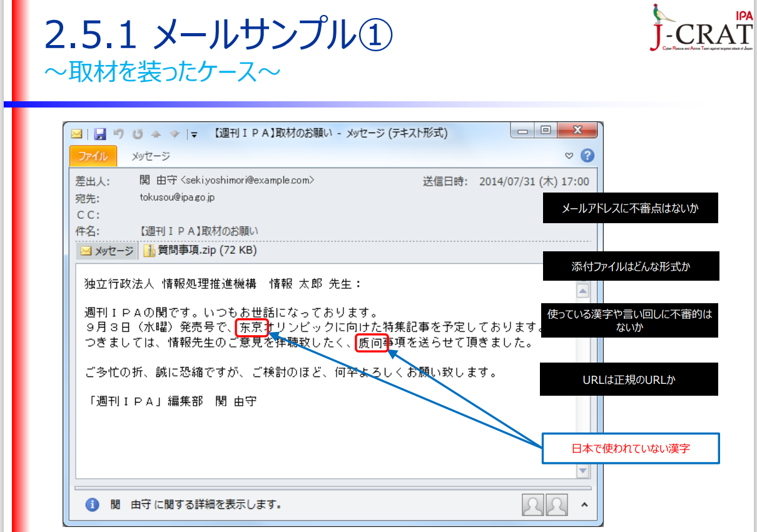This screenshot has width=757, height=532.
Task: Click the first contact photo placeholder
Action: coord(532,504)
